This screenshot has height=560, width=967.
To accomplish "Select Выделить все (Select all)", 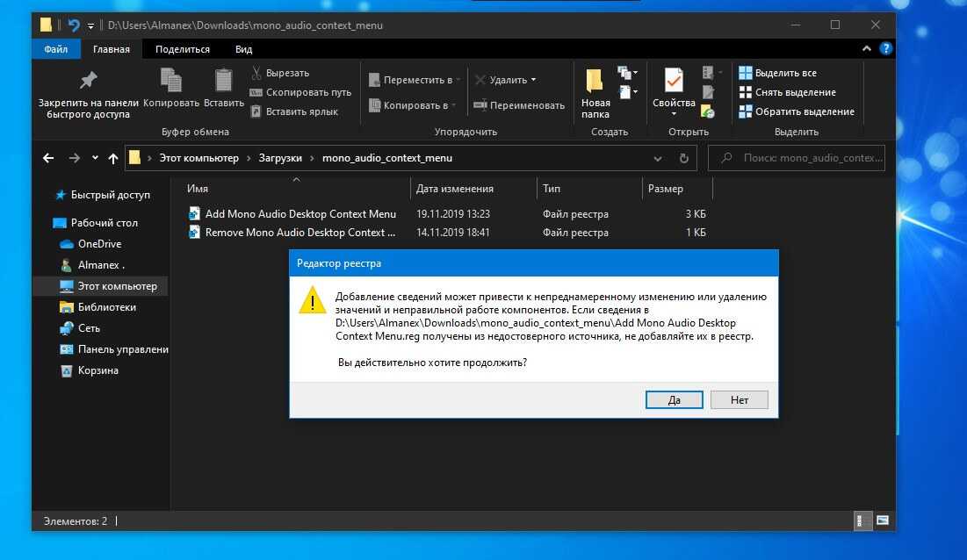I will pos(777,73).
